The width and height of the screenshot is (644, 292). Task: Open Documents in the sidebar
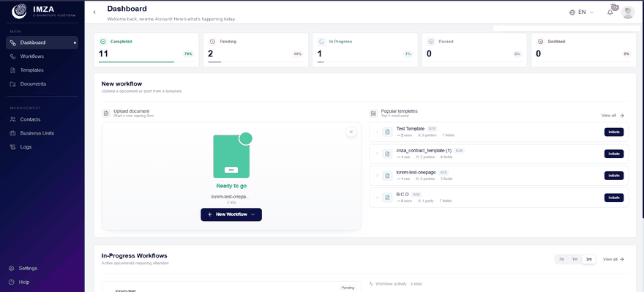(x=42, y=83)
